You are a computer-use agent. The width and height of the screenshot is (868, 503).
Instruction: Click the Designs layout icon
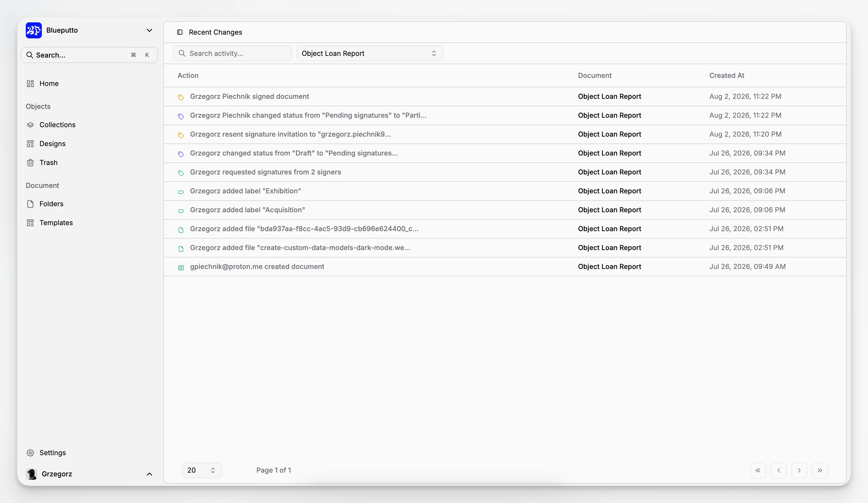pyautogui.click(x=30, y=144)
